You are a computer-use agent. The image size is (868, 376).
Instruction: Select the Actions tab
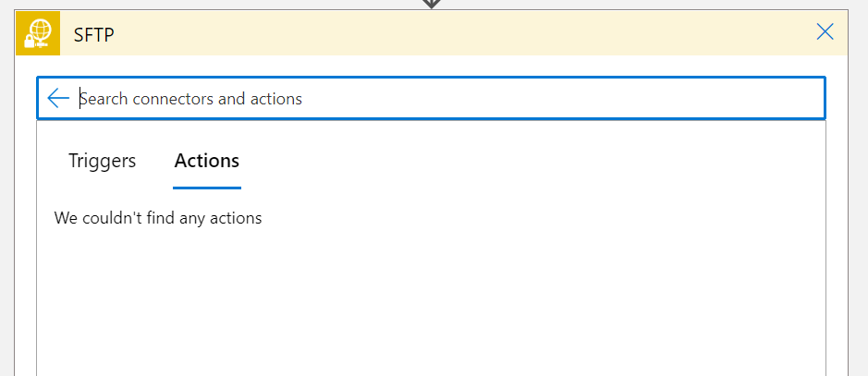click(206, 161)
